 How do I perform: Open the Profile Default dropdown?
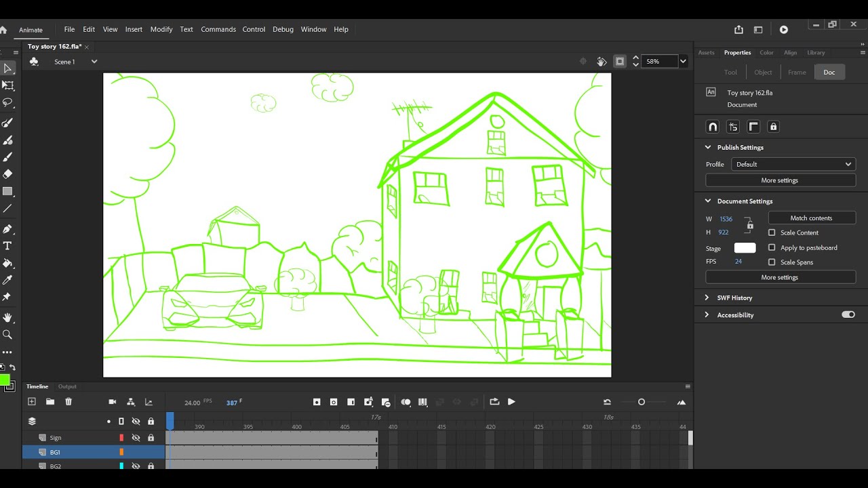pyautogui.click(x=793, y=164)
